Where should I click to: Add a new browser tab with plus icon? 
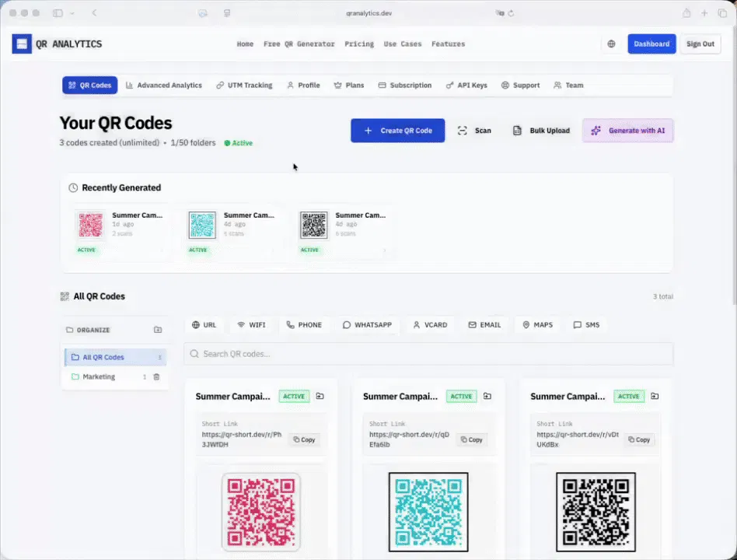pos(704,13)
